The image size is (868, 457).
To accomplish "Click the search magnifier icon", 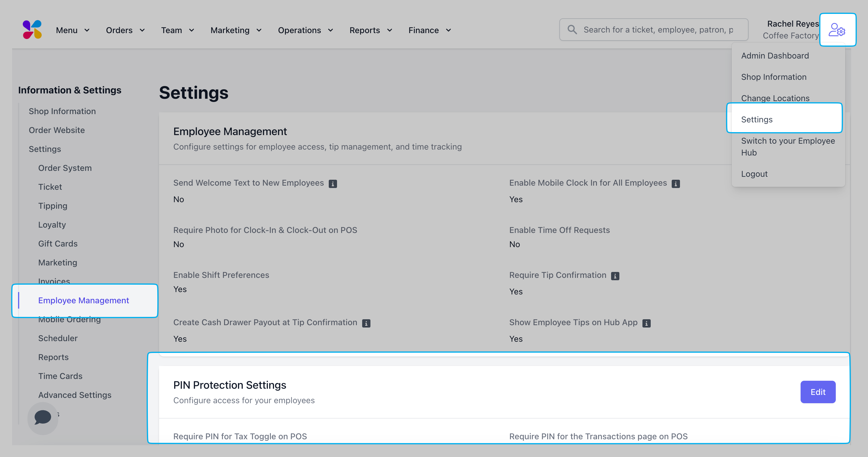I will click(572, 30).
